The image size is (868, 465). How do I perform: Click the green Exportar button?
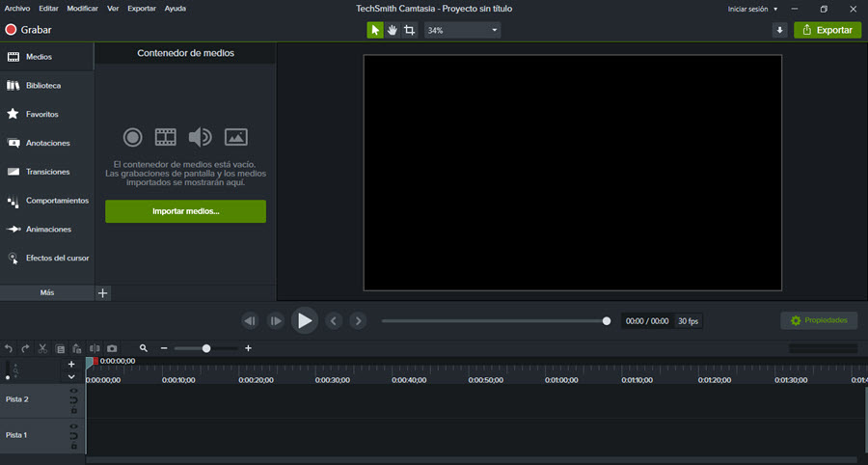(827, 30)
